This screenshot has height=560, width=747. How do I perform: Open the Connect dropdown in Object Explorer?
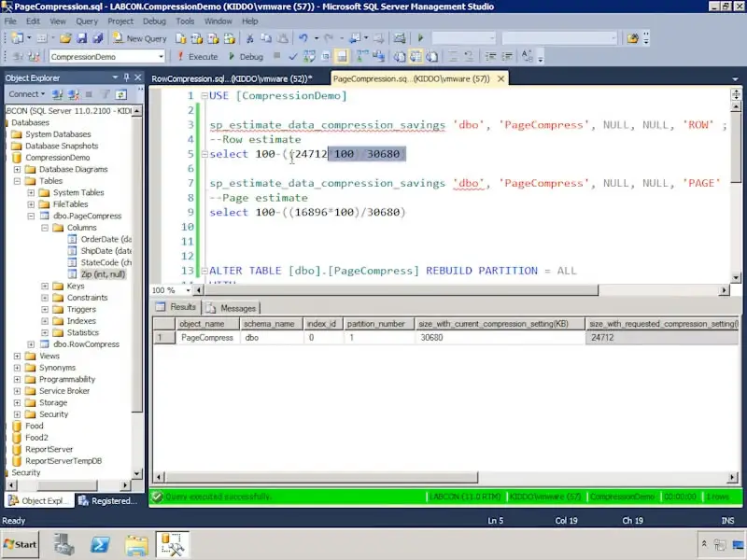[27, 94]
